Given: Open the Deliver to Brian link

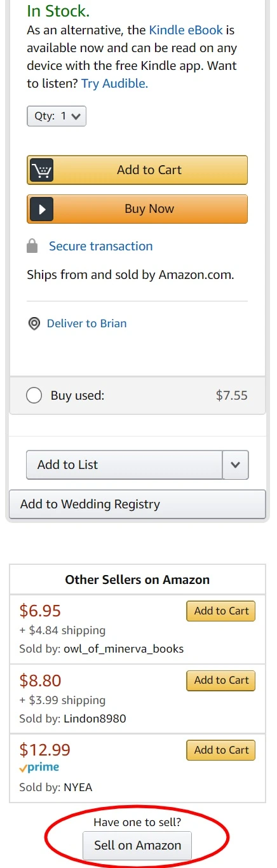Looking at the screenshot, I should [x=86, y=323].
